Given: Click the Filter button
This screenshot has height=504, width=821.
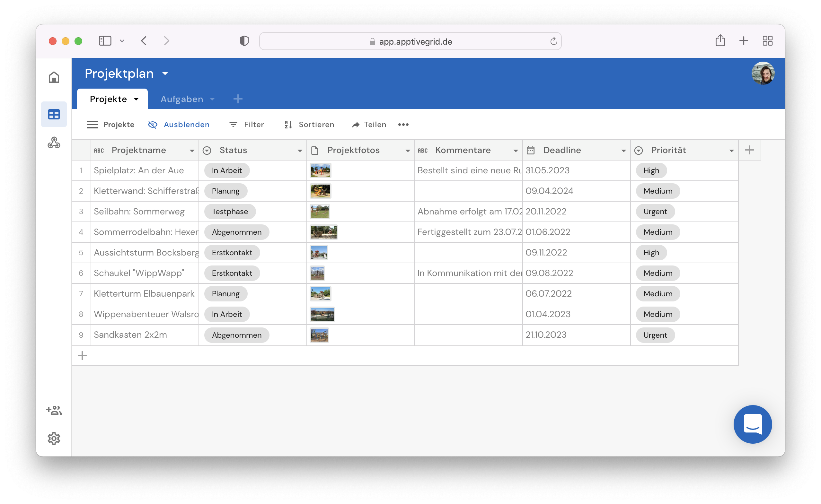Looking at the screenshot, I should (x=247, y=125).
